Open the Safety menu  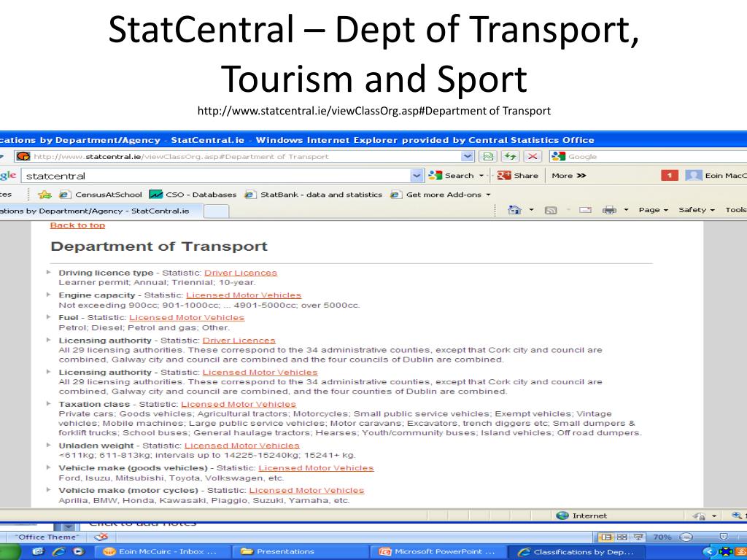click(x=697, y=210)
